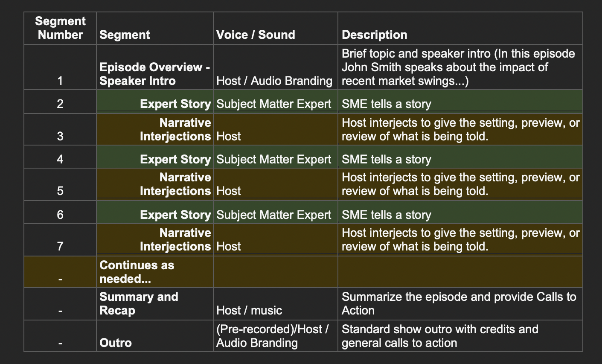This screenshot has height=364, width=602.
Task: Click "SME tells a story" in segment 6 row
Action: pyautogui.click(x=460, y=213)
